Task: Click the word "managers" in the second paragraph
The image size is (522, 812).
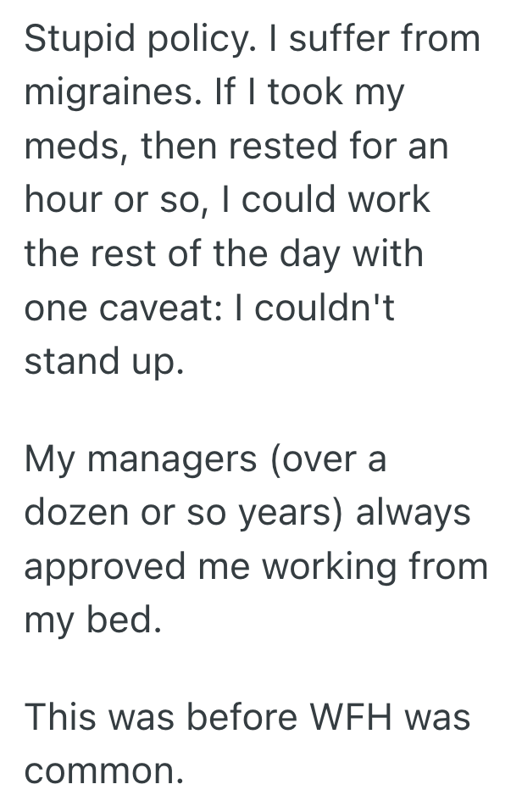Action: tap(169, 460)
